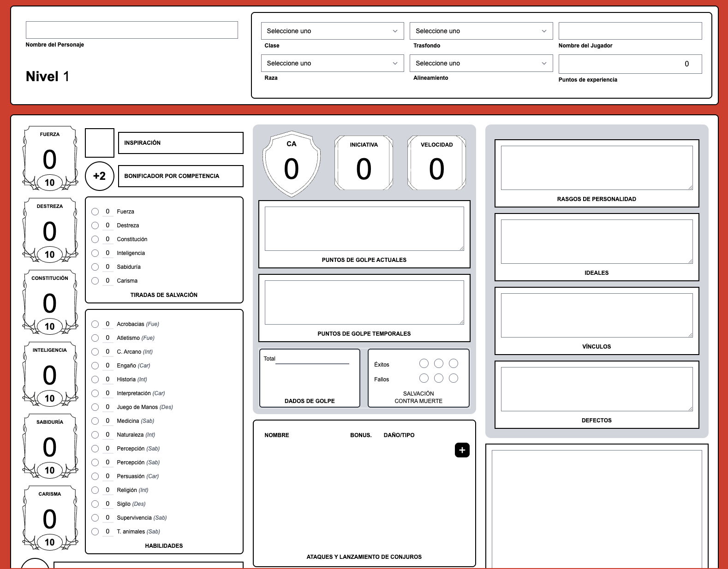
Task: Click the Nivel 1 heading
Action: [48, 77]
